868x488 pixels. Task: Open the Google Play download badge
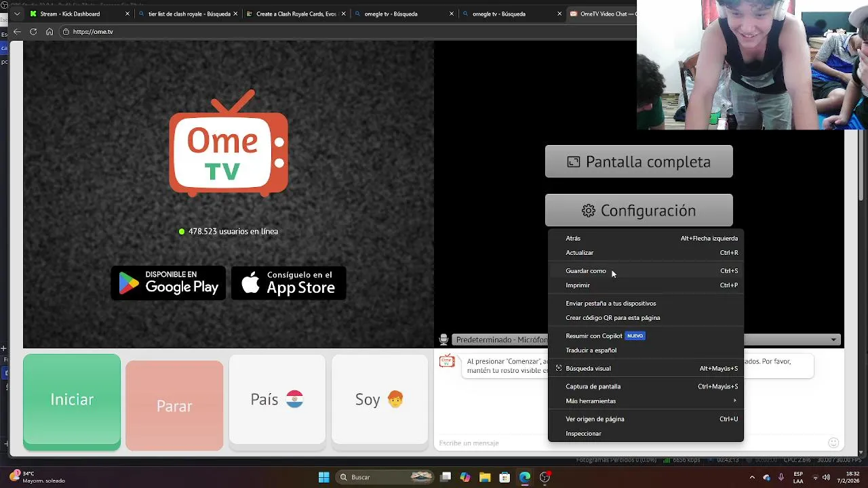[168, 283]
